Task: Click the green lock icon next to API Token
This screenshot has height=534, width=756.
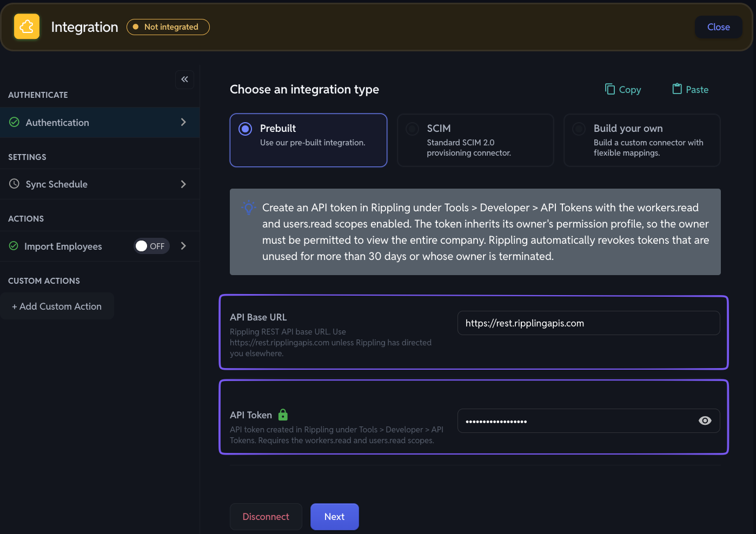Action: 283,415
